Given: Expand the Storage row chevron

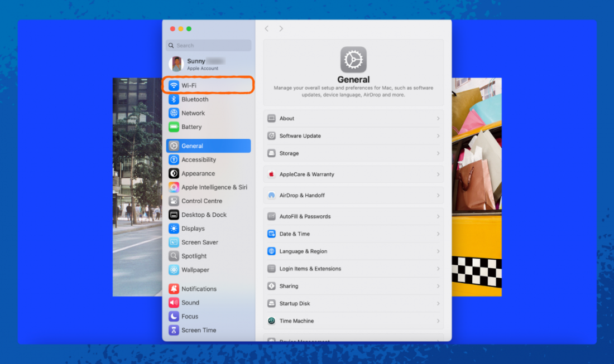Looking at the screenshot, I should pos(438,153).
